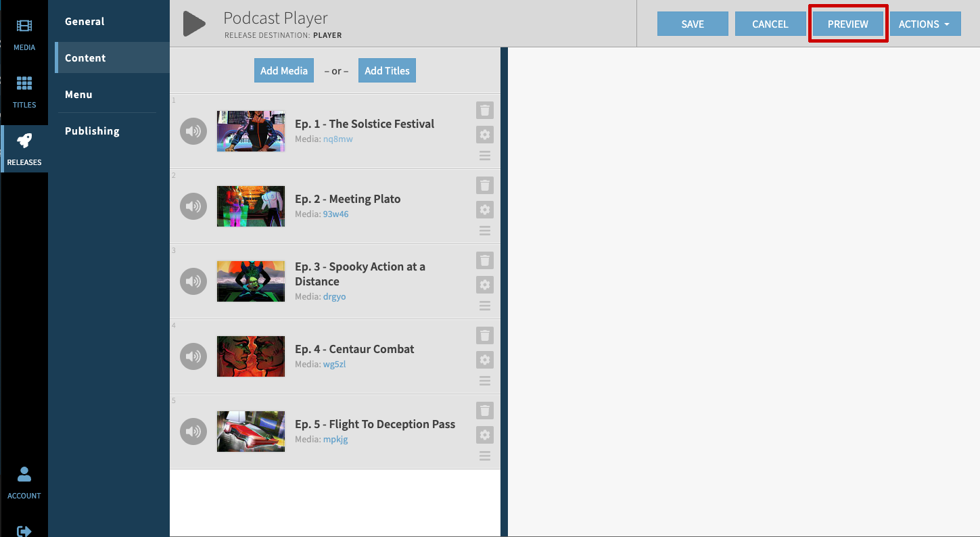Screen dimensions: 980x537
Task: Open the Actions dropdown menu
Action: tap(925, 24)
